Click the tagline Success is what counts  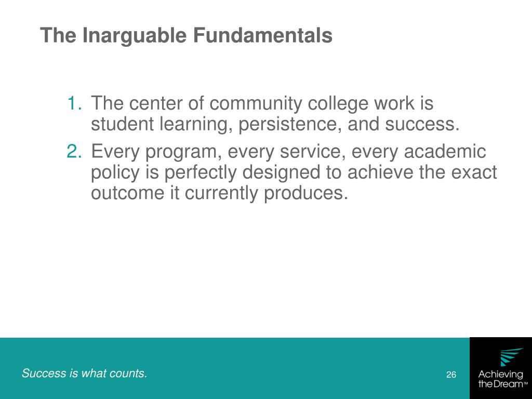(85, 374)
